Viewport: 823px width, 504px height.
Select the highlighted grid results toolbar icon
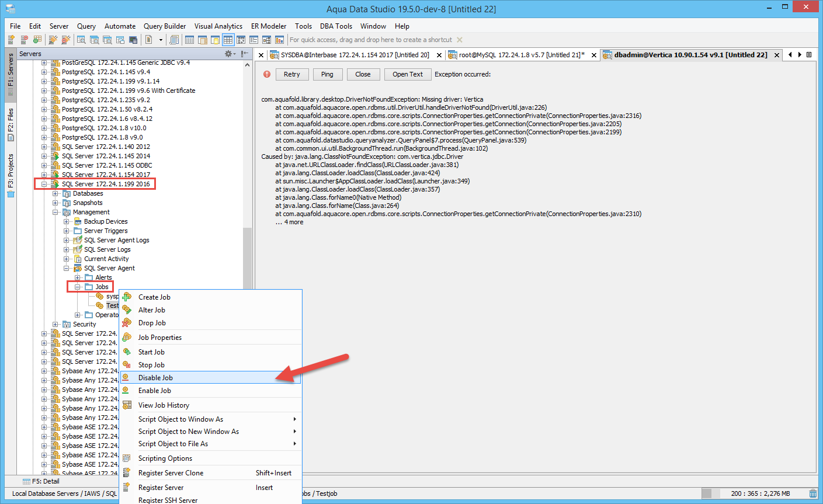point(228,40)
